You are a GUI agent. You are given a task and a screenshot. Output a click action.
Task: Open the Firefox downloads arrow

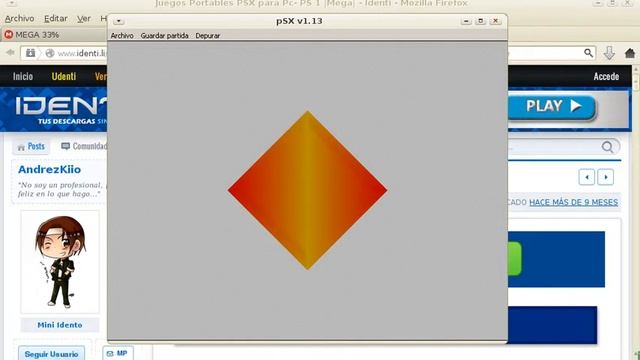pos(609,53)
